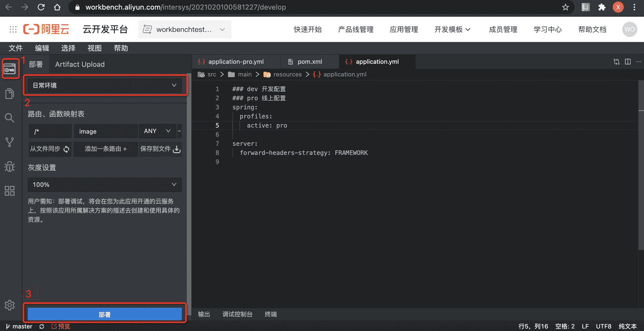
Task: Open the ANY method dropdown in route mapping
Action: click(x=157, y=131)
